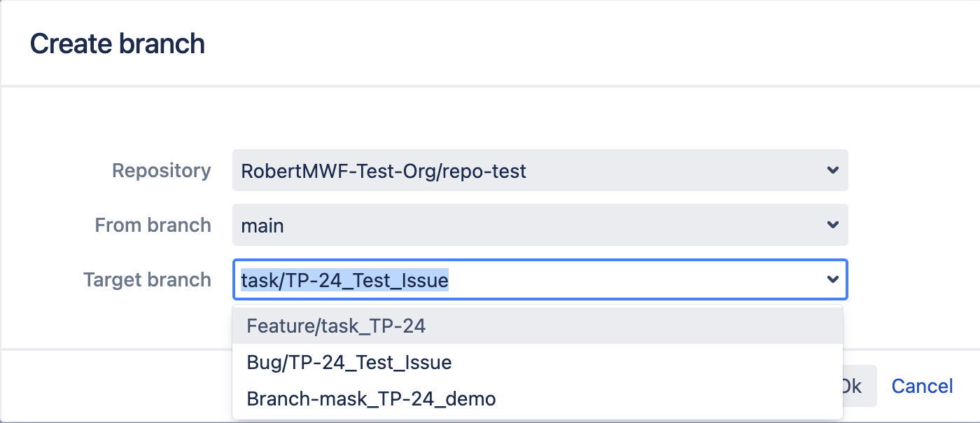Click the From branch chevron arrow
980x423 pixels.
(832, 225)
